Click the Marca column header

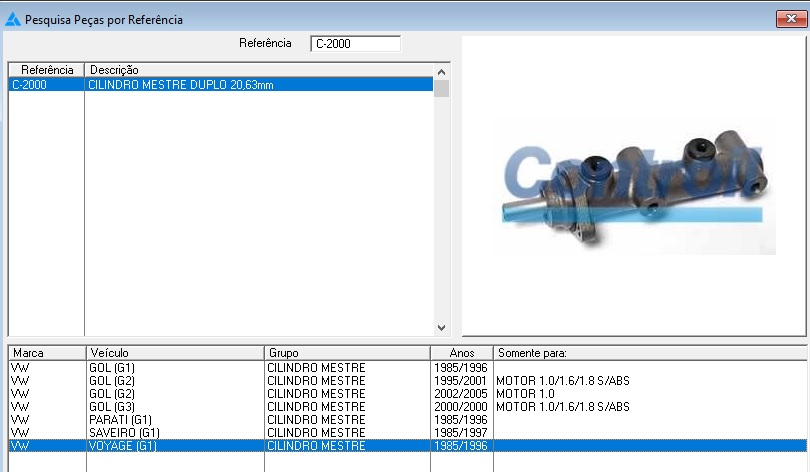point(46,353)
